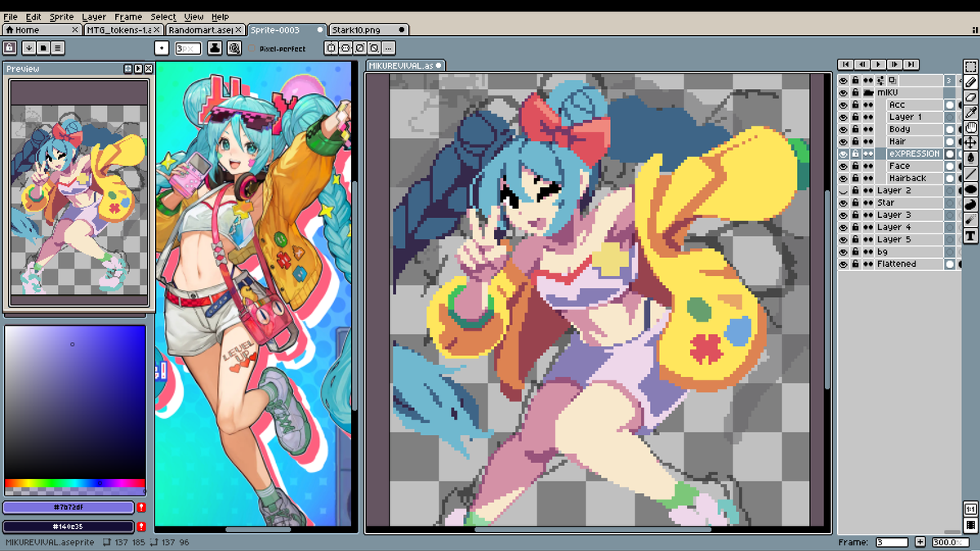Enable the Pixel-perfect checkbox
980x551 pixels.
point(252,49)
